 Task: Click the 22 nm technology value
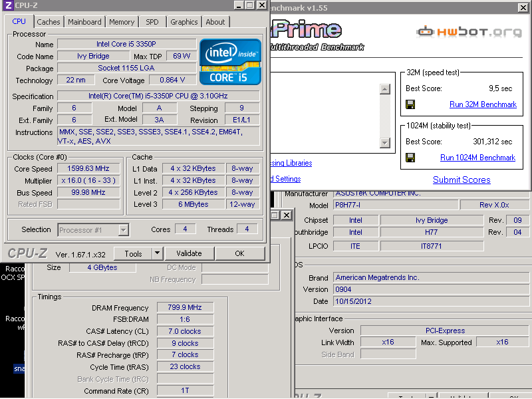76,80
